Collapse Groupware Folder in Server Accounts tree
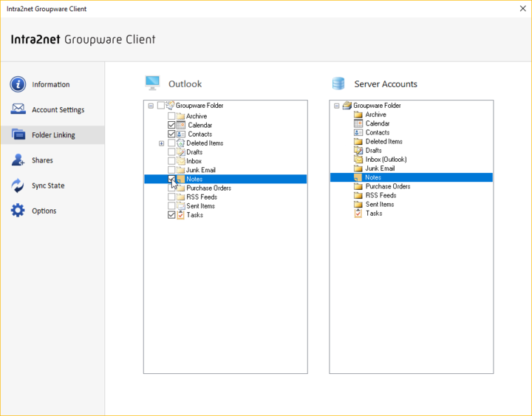532x416 pixels. click(x=337, y=106)
